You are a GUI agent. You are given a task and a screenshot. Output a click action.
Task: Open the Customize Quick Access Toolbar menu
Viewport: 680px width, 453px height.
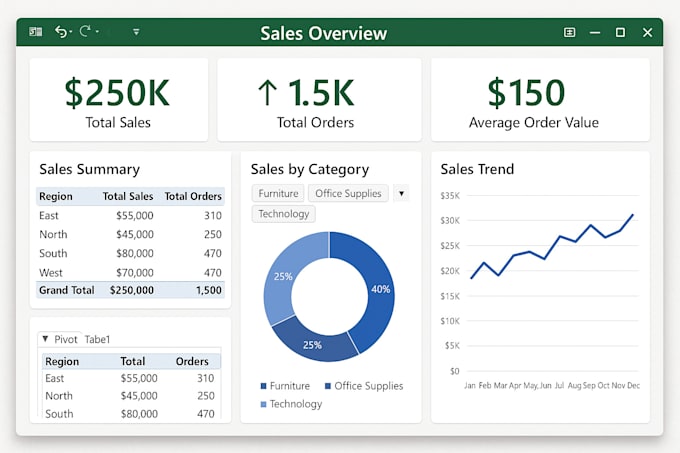pyautogui.click(x=136, y=32)
